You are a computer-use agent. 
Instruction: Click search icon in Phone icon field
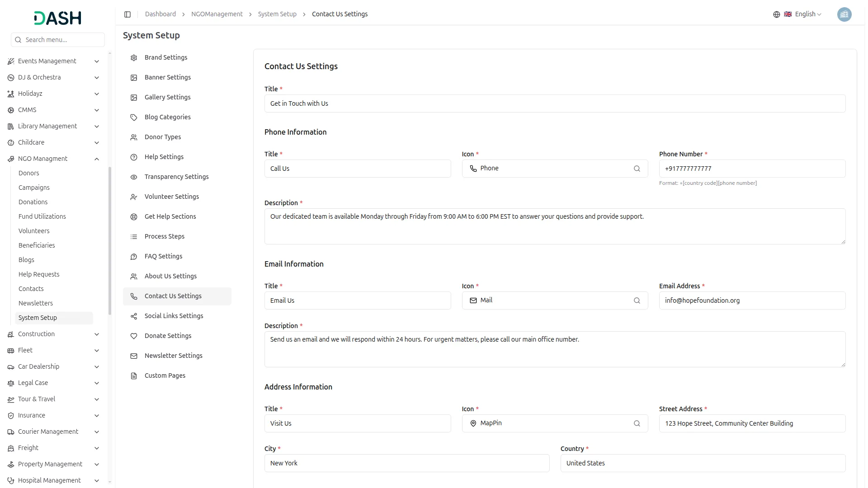[637, 169]
